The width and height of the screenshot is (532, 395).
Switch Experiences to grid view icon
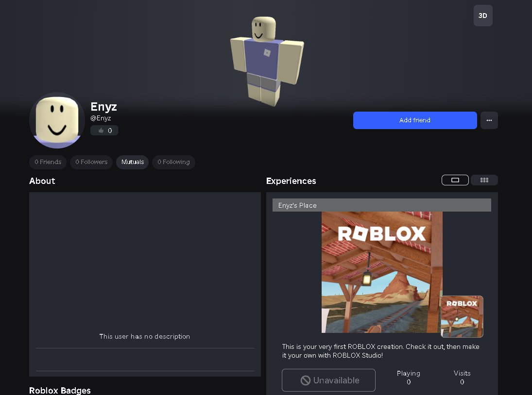[484, 180]
